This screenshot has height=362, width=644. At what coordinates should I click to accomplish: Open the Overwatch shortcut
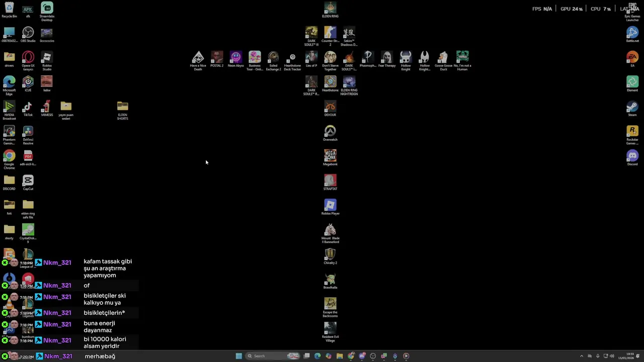click(330, 133)
